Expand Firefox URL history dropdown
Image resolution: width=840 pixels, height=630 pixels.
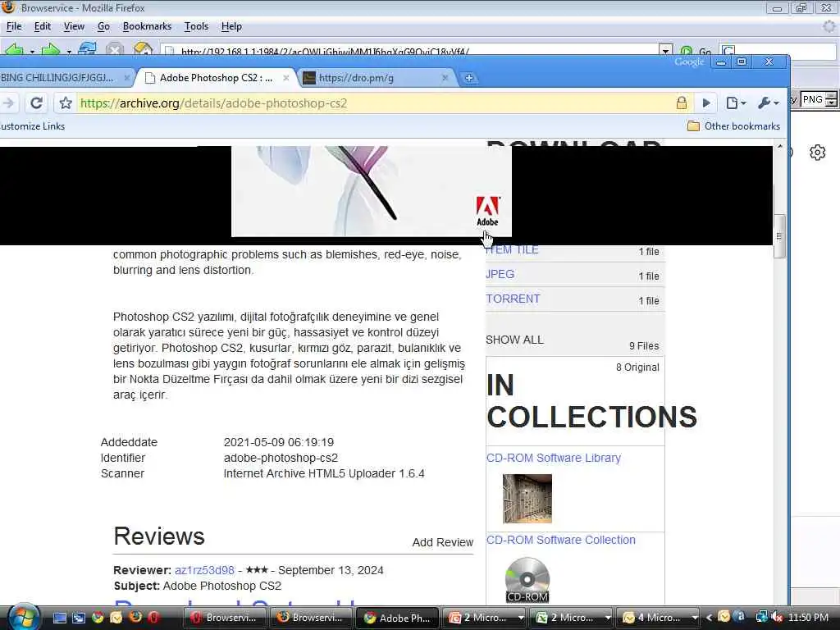(x=665, y=50)
